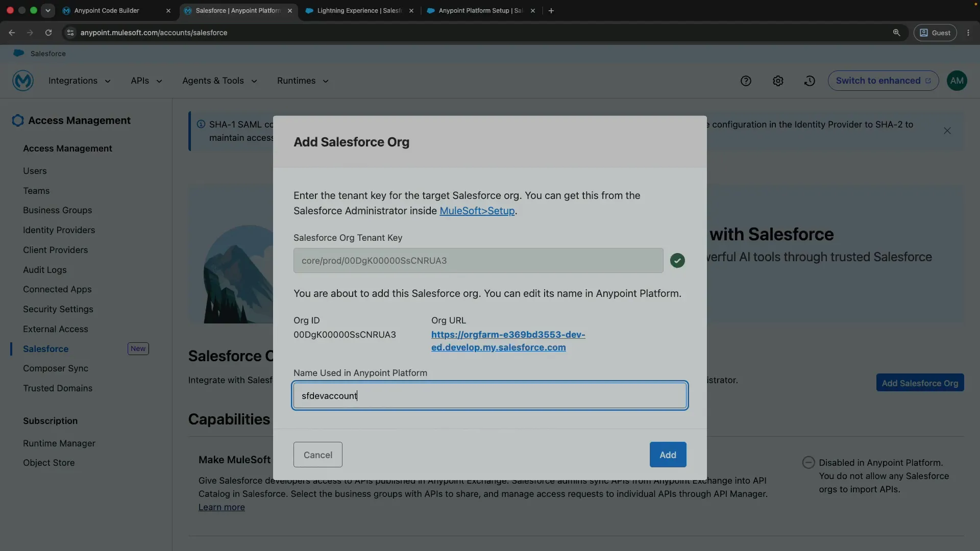Screen dimensions: 980x551
Task: Click the Guest profile button
Action: click(x=935, y=33)
